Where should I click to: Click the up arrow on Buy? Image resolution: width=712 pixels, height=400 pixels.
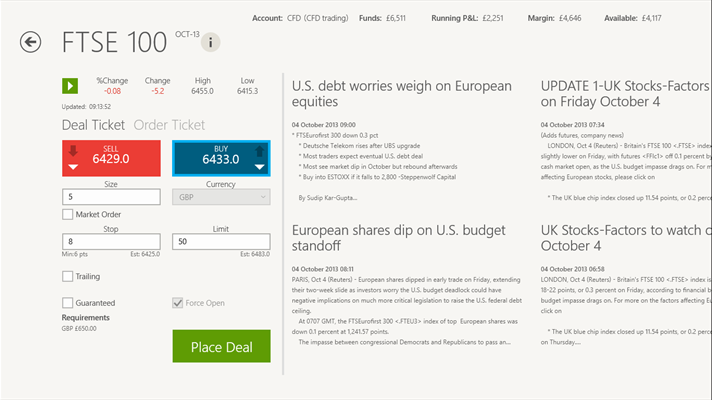pyautogui.click(x=261, y=151)
